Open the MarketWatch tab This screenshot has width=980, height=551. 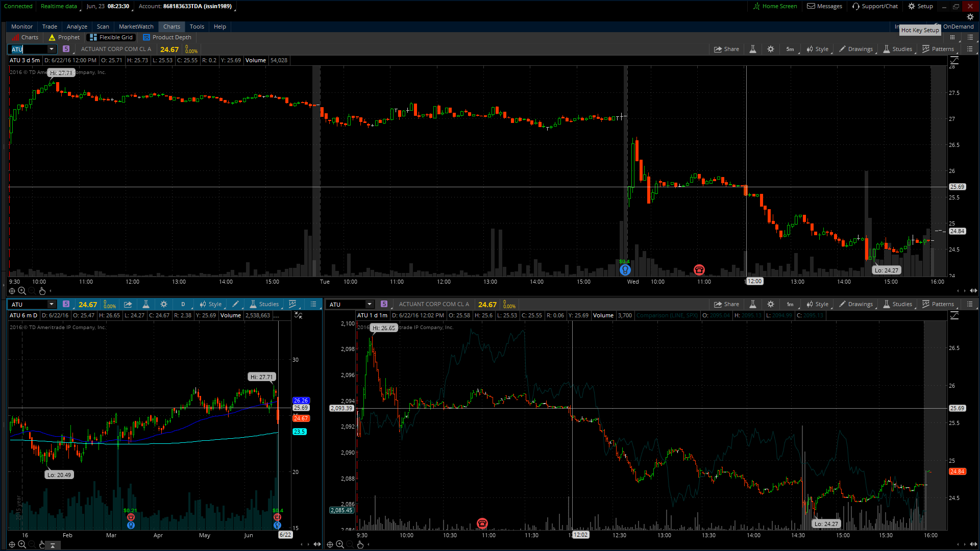136,27
